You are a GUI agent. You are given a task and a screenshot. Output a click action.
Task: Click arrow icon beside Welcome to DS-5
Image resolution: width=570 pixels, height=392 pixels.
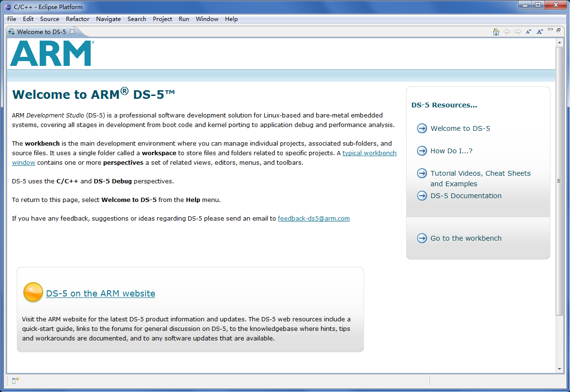point(422,128)
